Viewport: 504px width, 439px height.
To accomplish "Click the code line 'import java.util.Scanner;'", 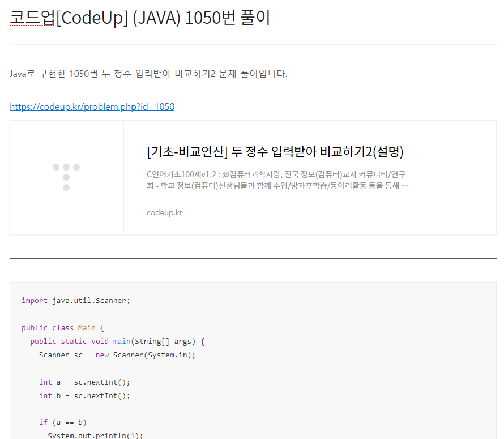I will click(x=76, y=300).
